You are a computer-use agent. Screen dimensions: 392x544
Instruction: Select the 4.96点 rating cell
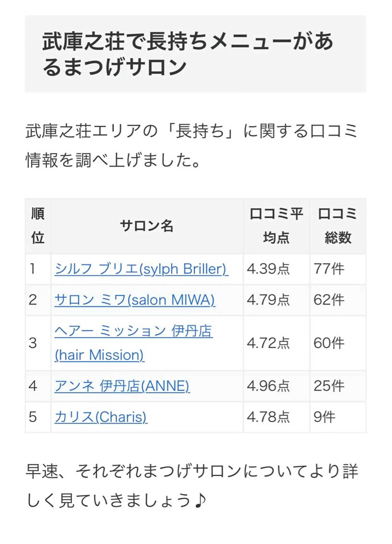pos(268,386)
